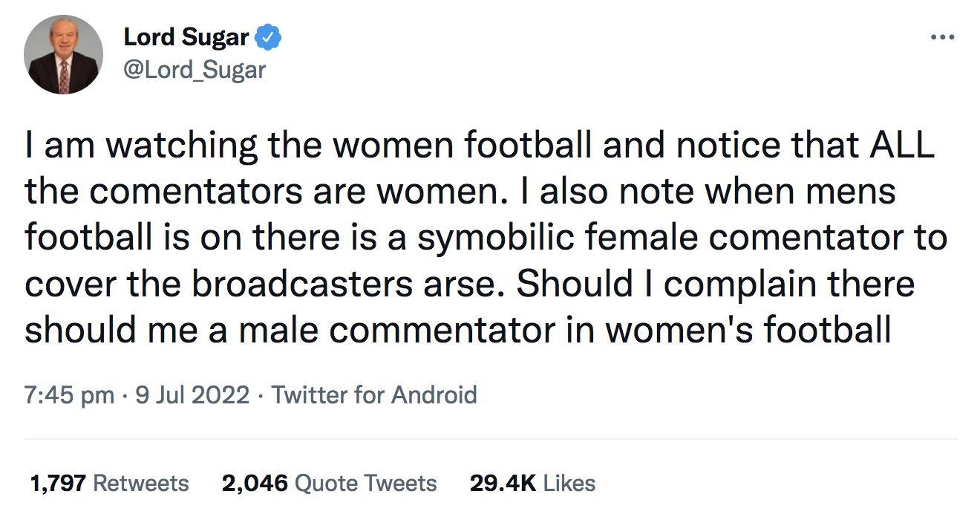Open the 'Twitter for Android' source link
This screenshot has height=520, width=980.
[374, 394]
